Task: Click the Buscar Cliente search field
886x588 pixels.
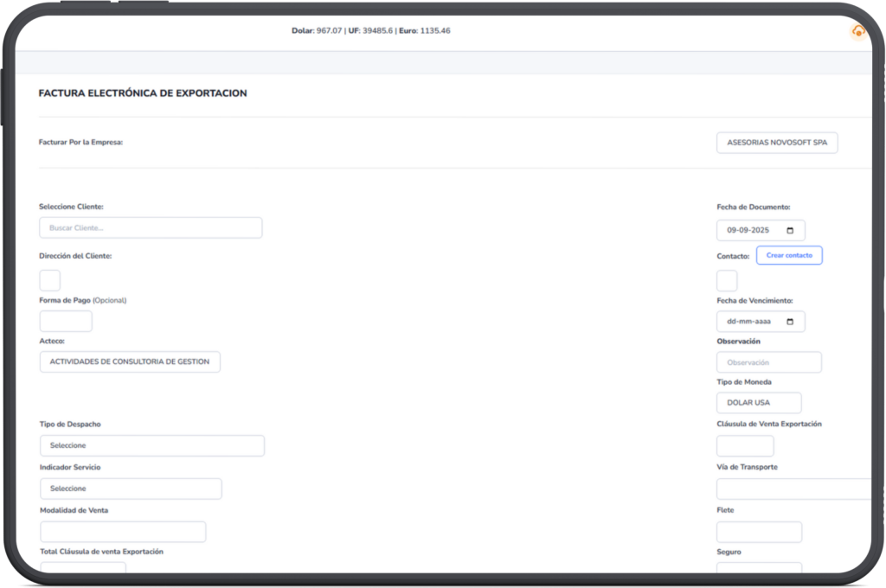Action: 151,228
